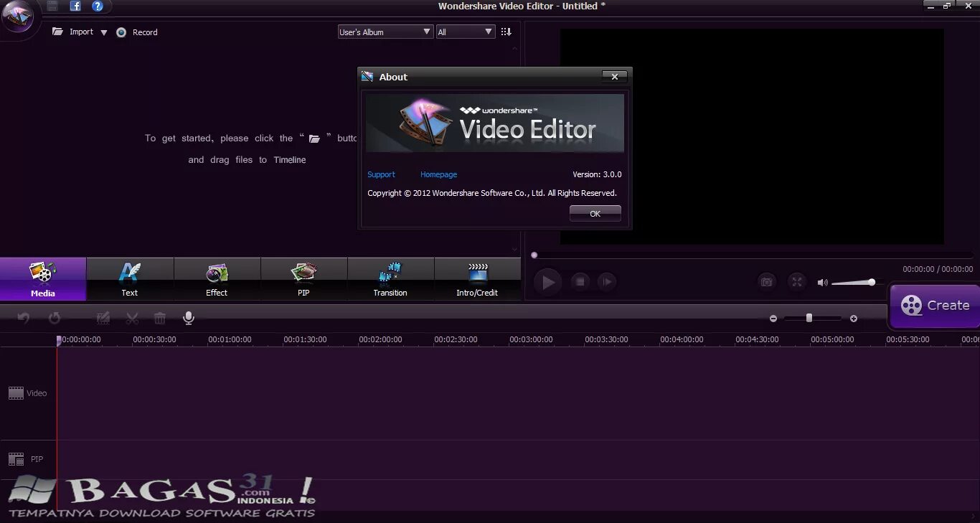Click the About dialog title icon
Screen dimensions: 980x523
point(368,77)
